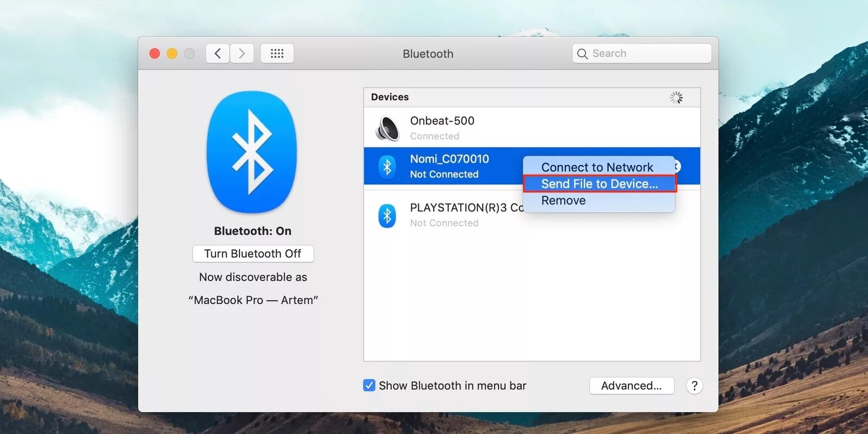Click the large Bluetooth logo
868x434 pixels.
(x=252, y=152)
